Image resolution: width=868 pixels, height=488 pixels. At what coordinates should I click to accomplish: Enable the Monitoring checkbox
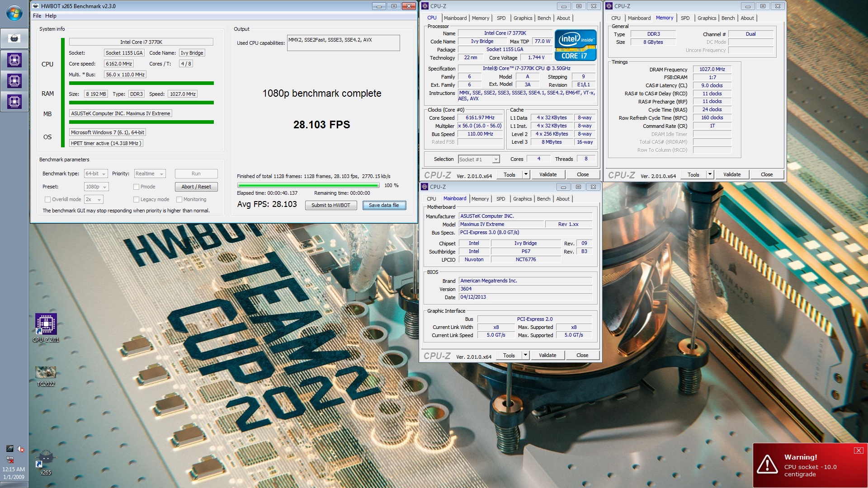[x=179, y=199]
